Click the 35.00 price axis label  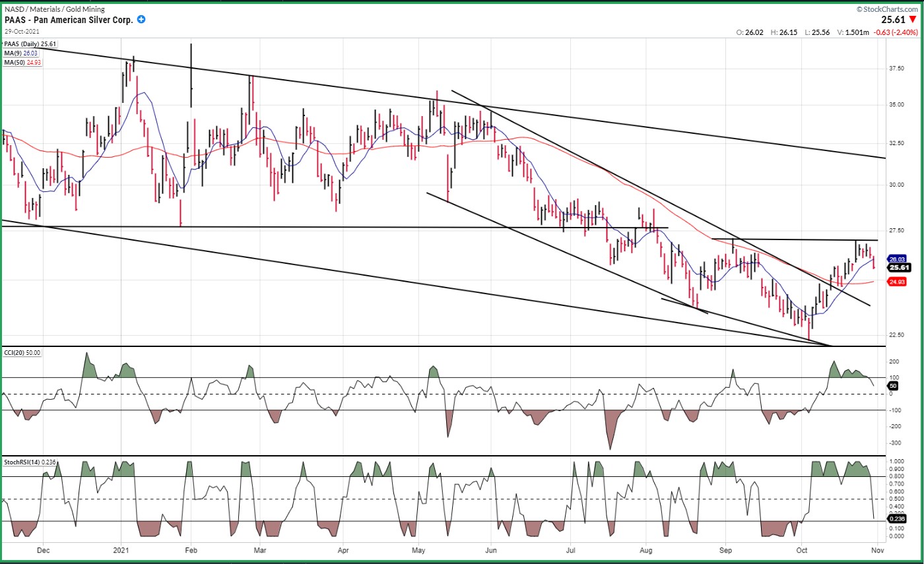896,105
